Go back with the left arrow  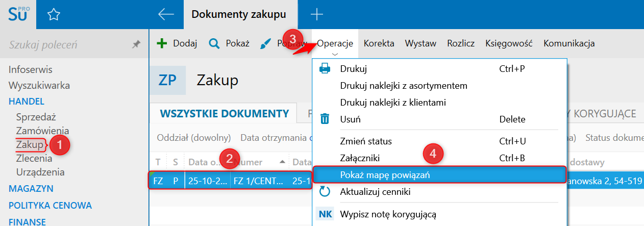(166, 14)
